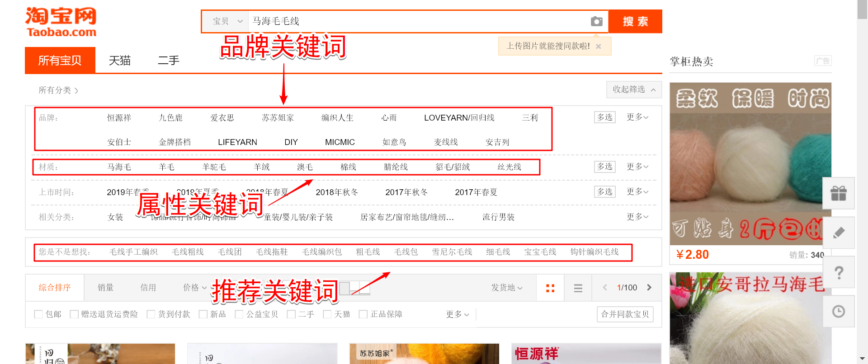Open the question mark help icon

click(x=838, y=272)
